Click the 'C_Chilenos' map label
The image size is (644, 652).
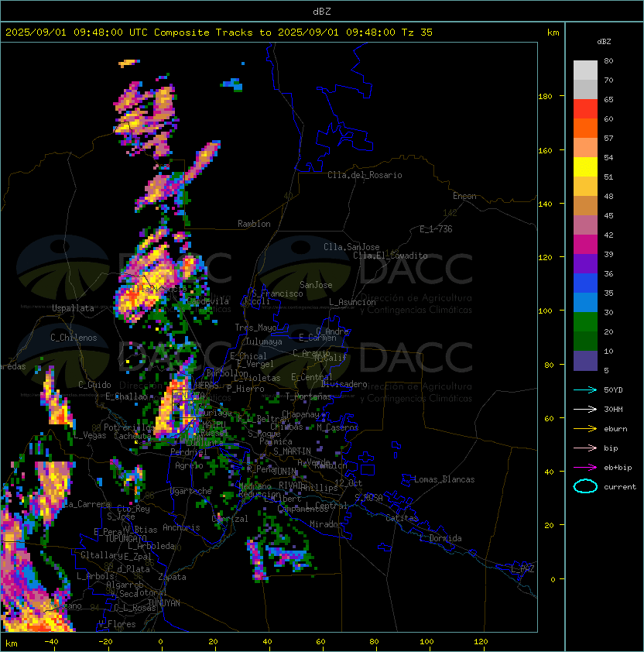74,338
